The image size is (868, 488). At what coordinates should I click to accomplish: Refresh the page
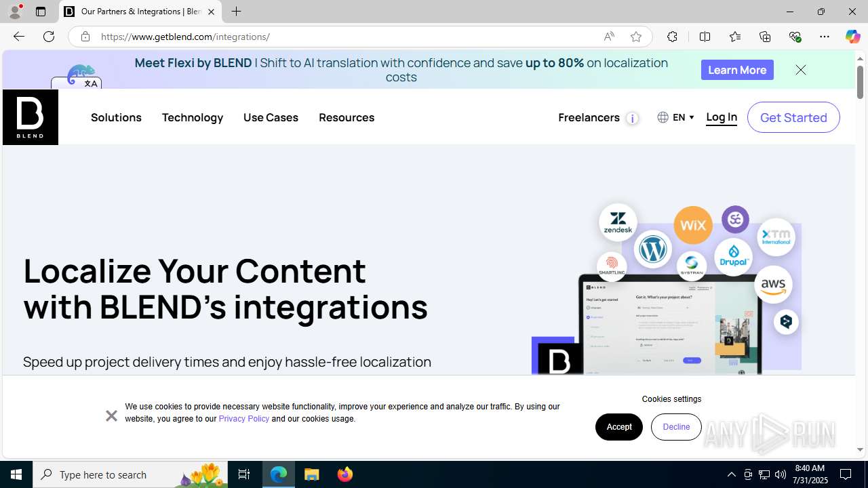49,37
